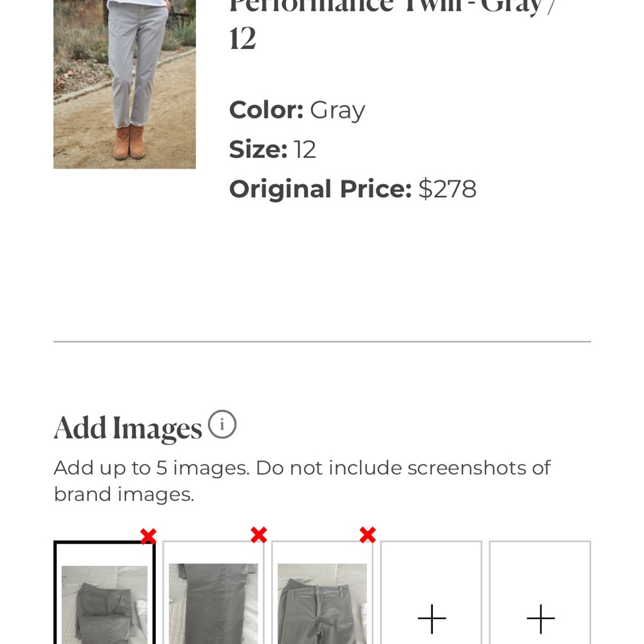644x644 pixels.
Task: Remove the third uploaded pants photo
Action: tap(366, 535)
